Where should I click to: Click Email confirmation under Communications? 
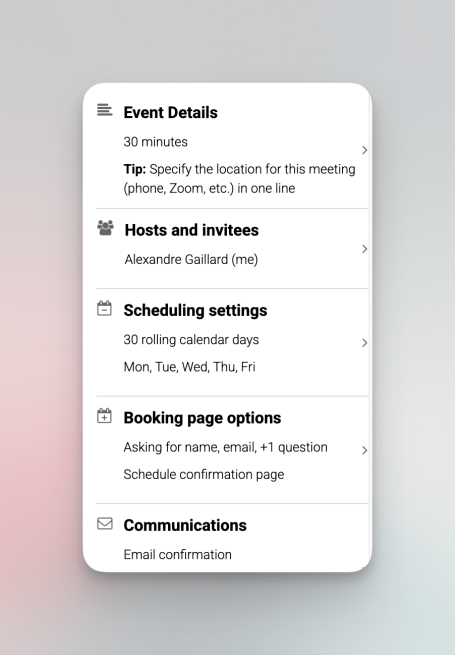click(178, 555)
